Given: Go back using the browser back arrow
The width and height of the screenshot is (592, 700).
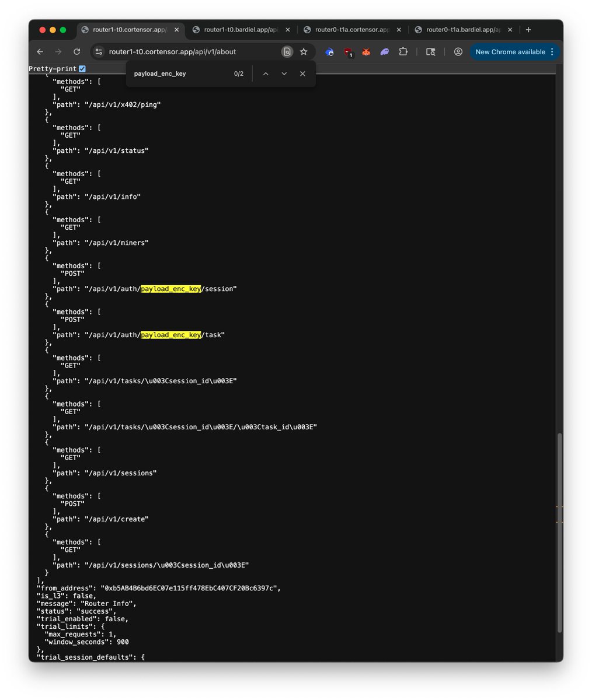Looking at the screenshot, I should pyautogui.click(x=40, y=52).
